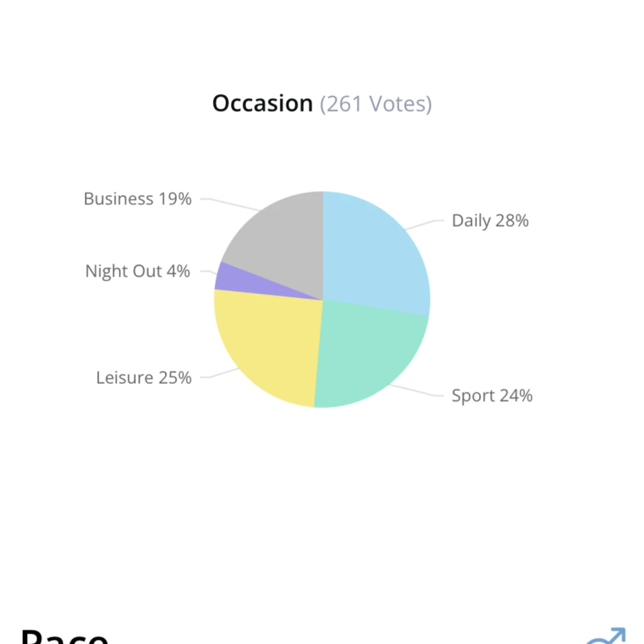Tap the "Business 19%" label
The width and height of the screenshot is (644, 644).
pos(137,199)
